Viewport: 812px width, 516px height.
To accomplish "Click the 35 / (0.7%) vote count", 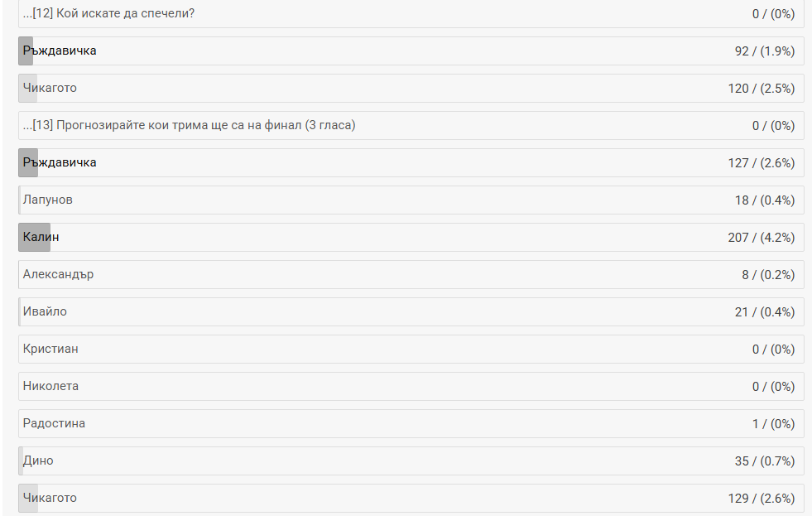I will [764, 461].
